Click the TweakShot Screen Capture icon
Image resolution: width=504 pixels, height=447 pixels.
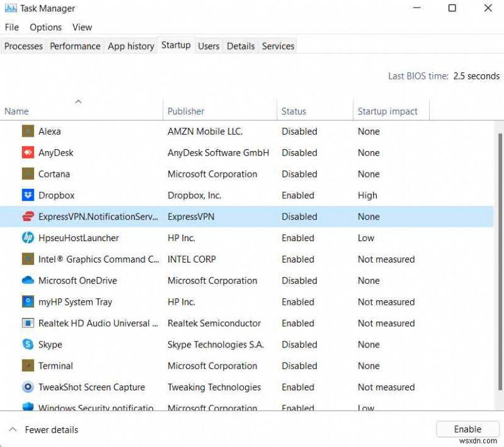point(28,387)
